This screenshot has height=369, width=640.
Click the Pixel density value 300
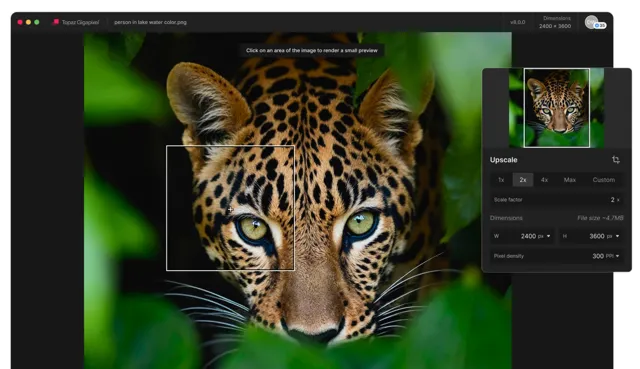598,256
